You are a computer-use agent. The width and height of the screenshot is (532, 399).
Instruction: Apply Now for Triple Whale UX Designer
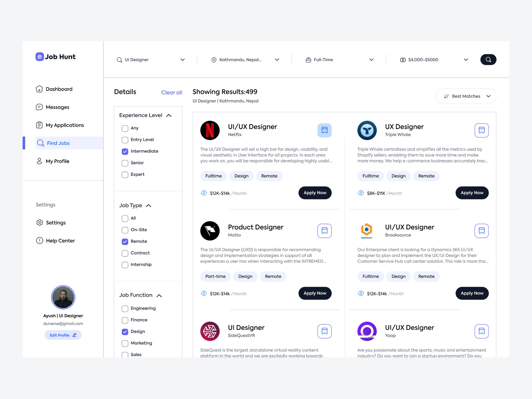pos(472,193)
